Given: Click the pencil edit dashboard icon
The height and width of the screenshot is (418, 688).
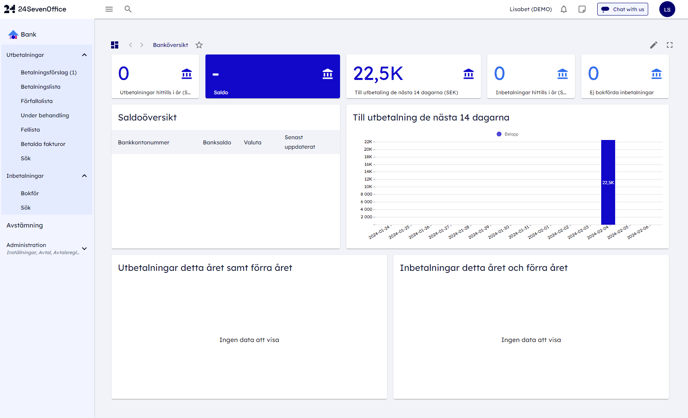Looking at the screenshot, I should [654, 45].
